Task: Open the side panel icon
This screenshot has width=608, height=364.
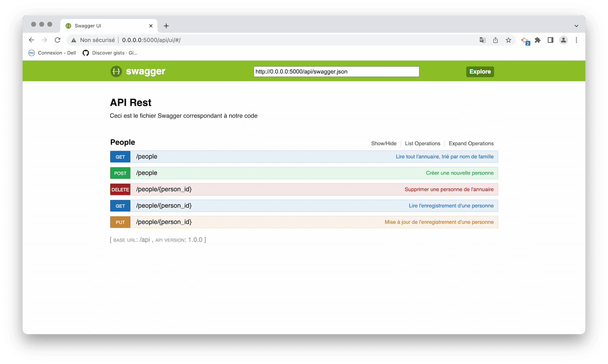Action: (x=551, y=40)
